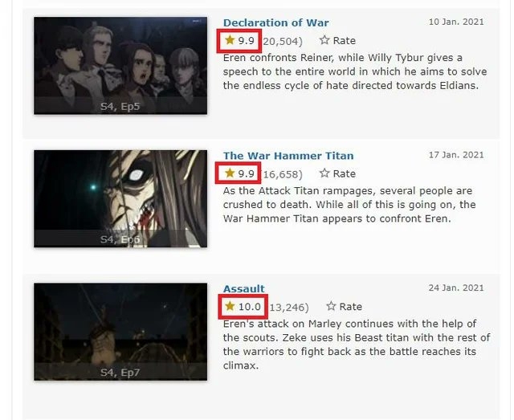Click the S4, Ep7 episode thumbnail
The image size is (514, 420).
pyautogui.click(x=120, y=332)
